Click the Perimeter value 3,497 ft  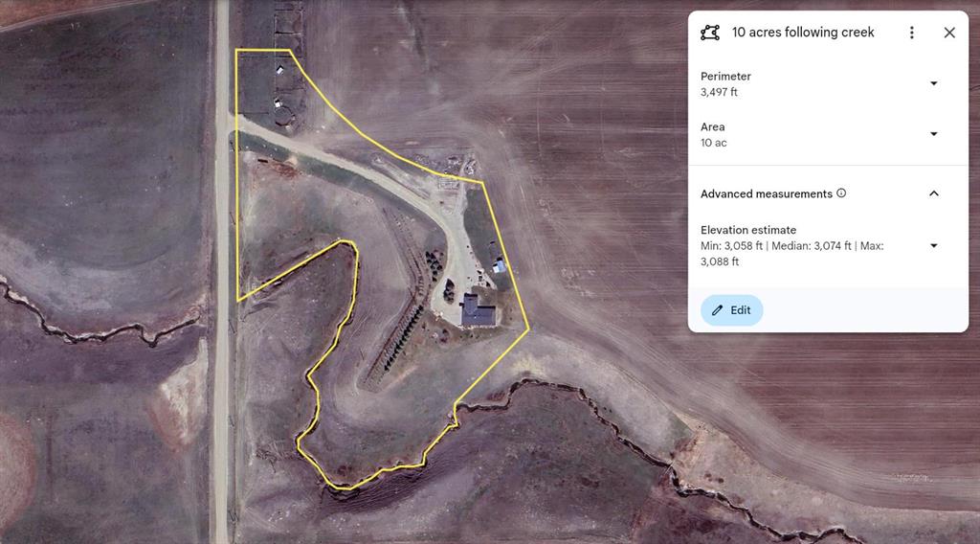point(719,92)
